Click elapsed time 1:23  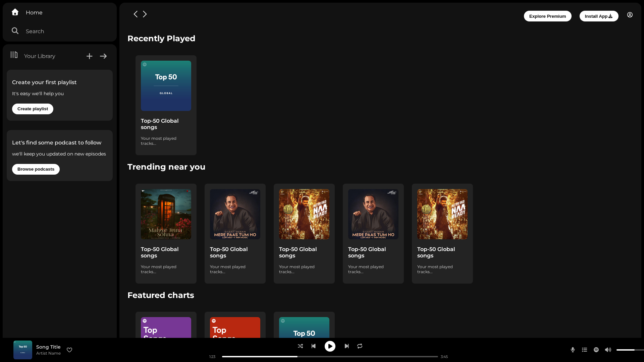pos(212,357)
